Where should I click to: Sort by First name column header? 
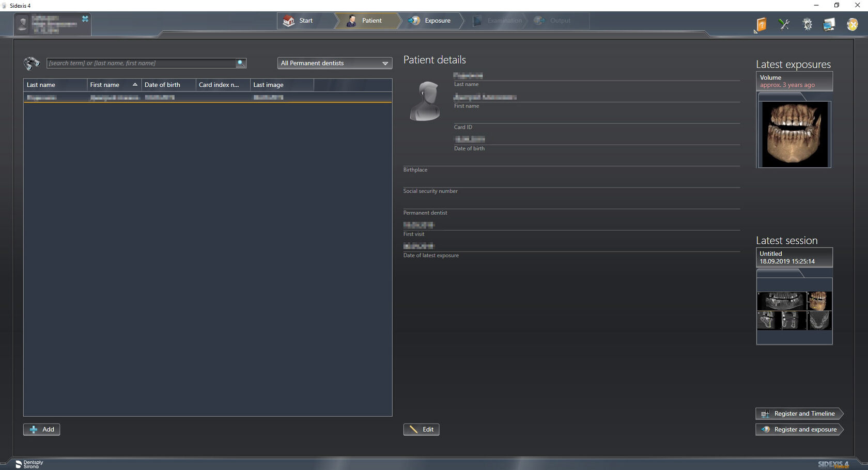114,85
